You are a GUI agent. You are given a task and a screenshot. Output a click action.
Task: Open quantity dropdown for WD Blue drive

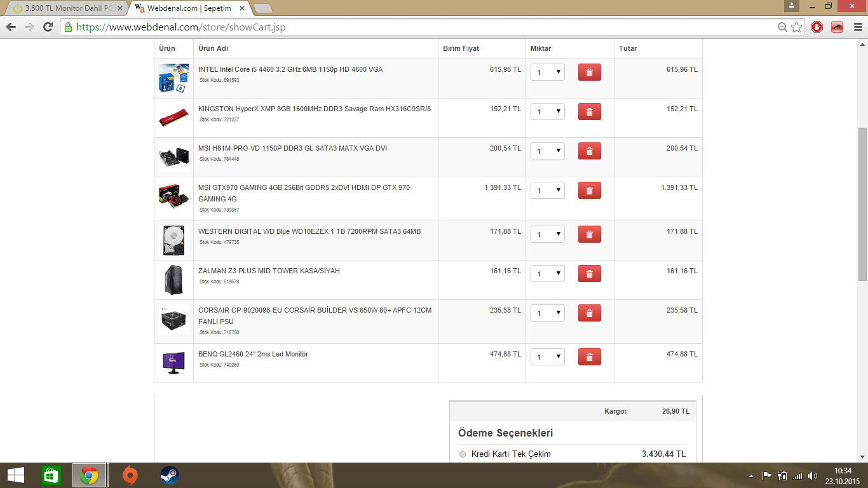tap(548, 234)
